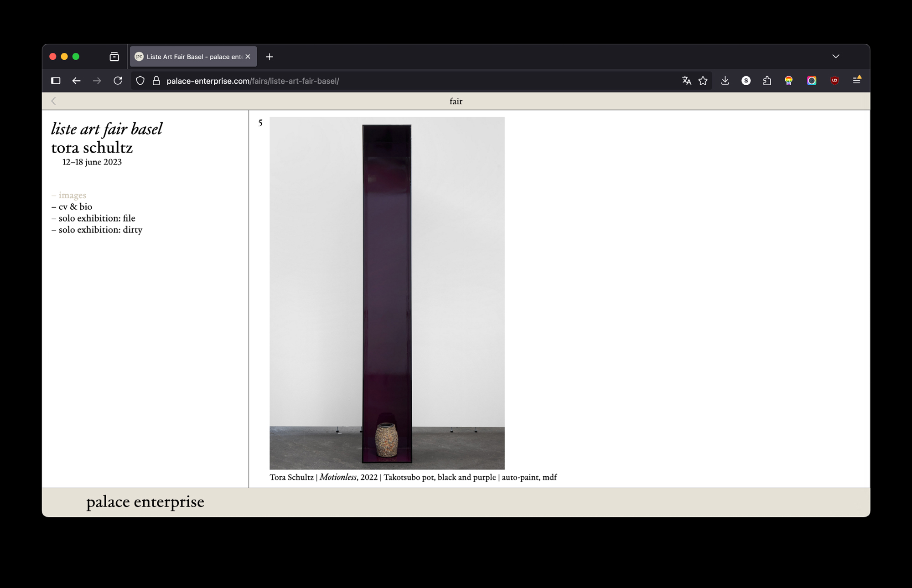
Task: Reload the current page
Action: [x=118, y=81]
